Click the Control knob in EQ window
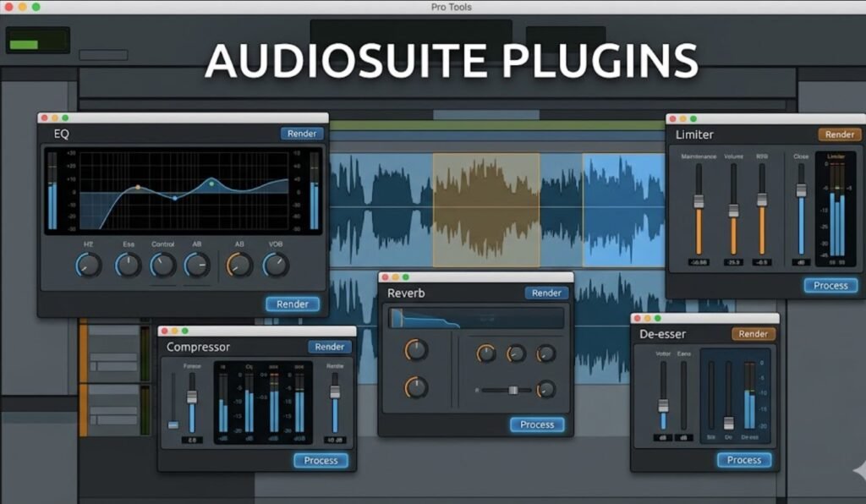The image size is (866, 504). pyautogui.click(x=163, y=266)
